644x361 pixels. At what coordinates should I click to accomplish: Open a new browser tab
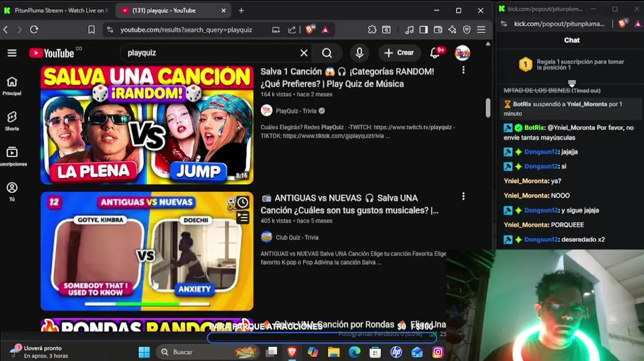point(241,10)
